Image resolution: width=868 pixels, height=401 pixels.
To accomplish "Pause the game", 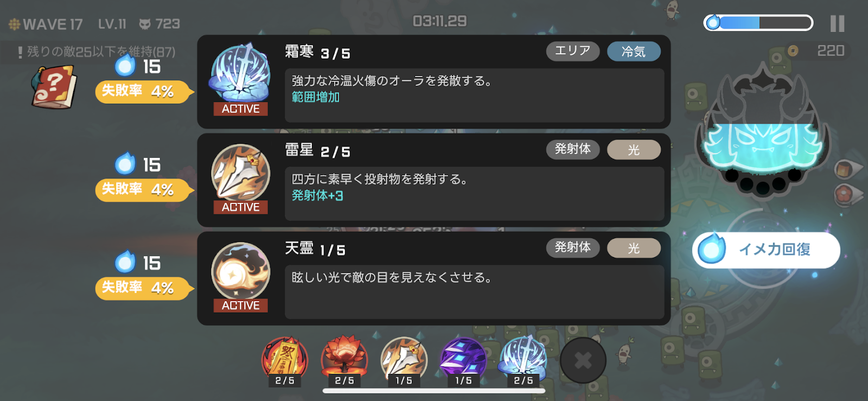I will (837, 23).
